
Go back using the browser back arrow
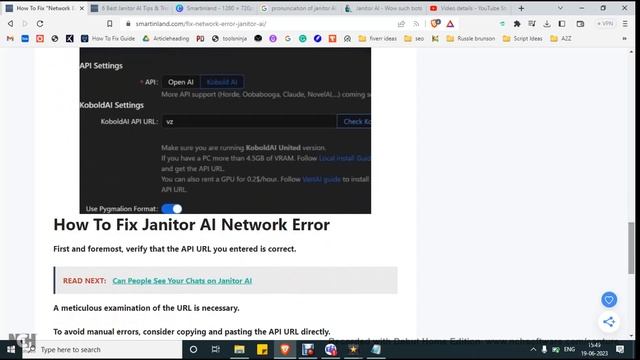tap(11, 24)
